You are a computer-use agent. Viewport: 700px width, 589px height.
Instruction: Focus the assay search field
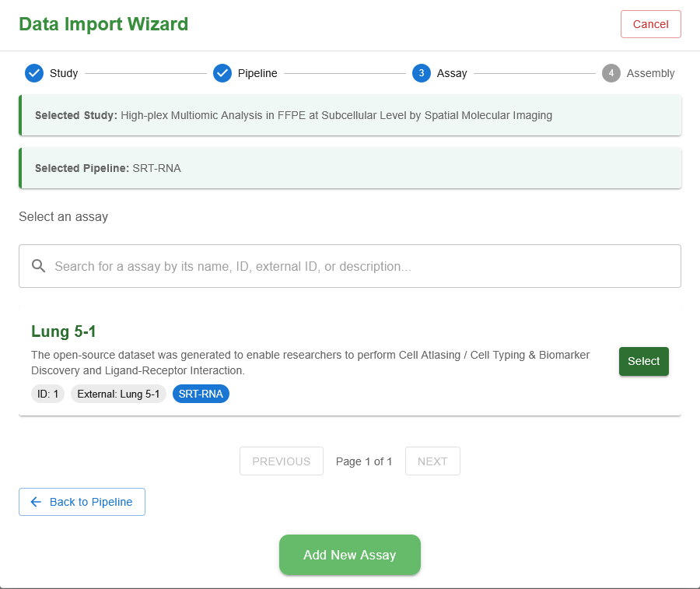point(358,266)
